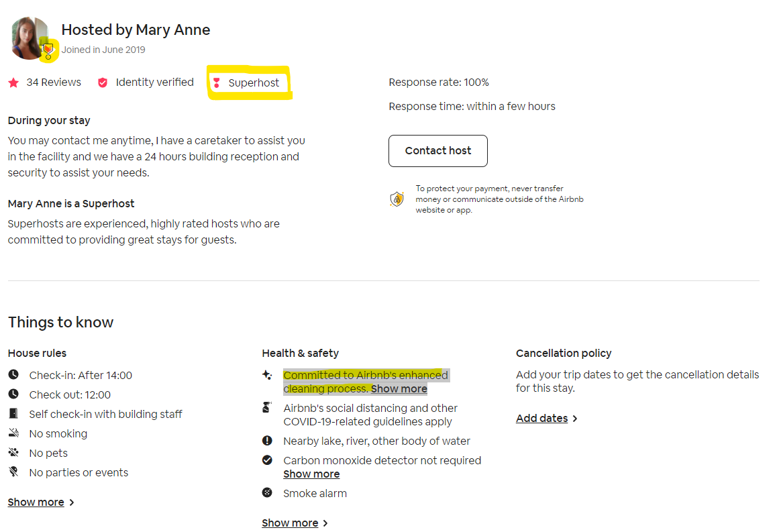Screen dimensions: 779x532
Task: Click the clock icon next to Check out
Action: coord(13,394)
